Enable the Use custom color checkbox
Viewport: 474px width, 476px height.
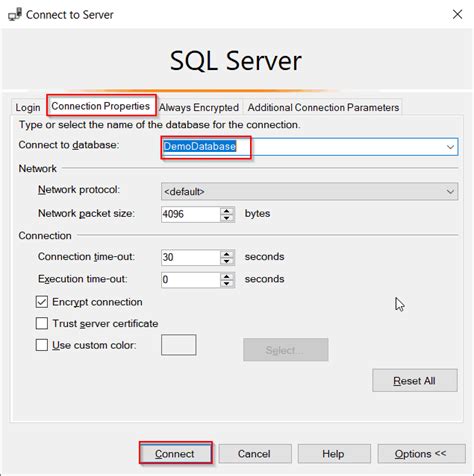[42, 345]
